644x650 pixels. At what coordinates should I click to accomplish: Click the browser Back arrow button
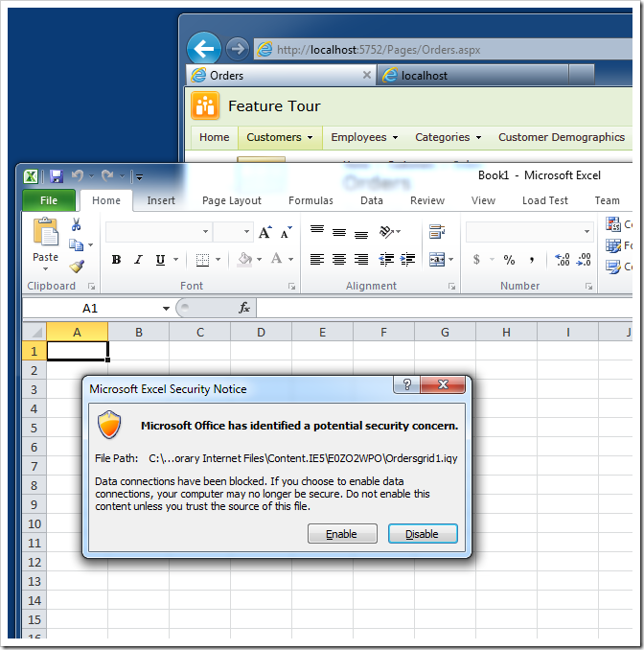(204, 49)
